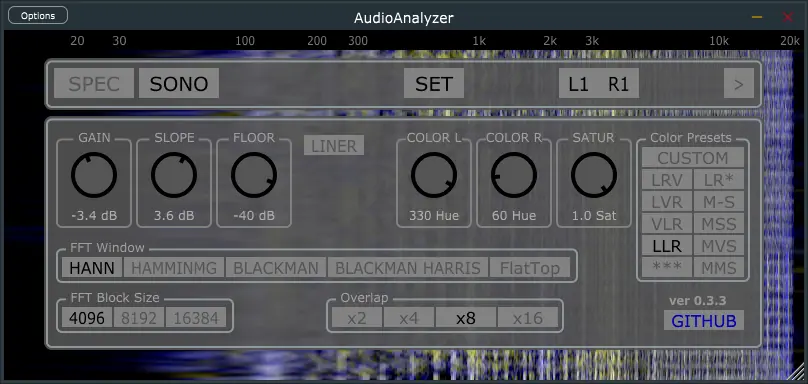
Task: Select the LR* color preset
Action: coord(719,180)
